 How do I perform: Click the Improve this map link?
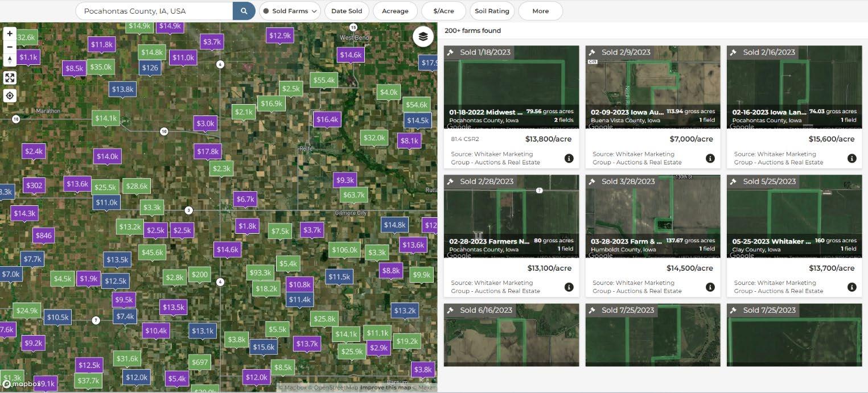pyautogui.click(x=385, y=388)
